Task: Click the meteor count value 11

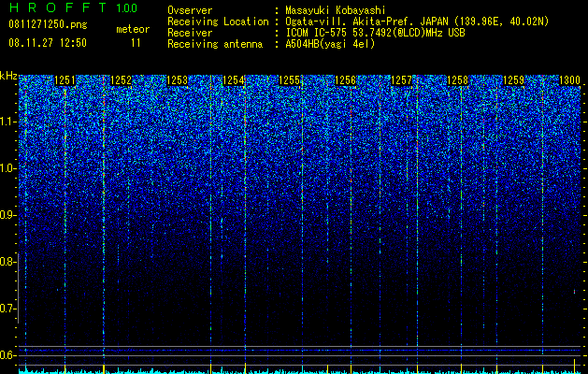Action: point(136,43)
